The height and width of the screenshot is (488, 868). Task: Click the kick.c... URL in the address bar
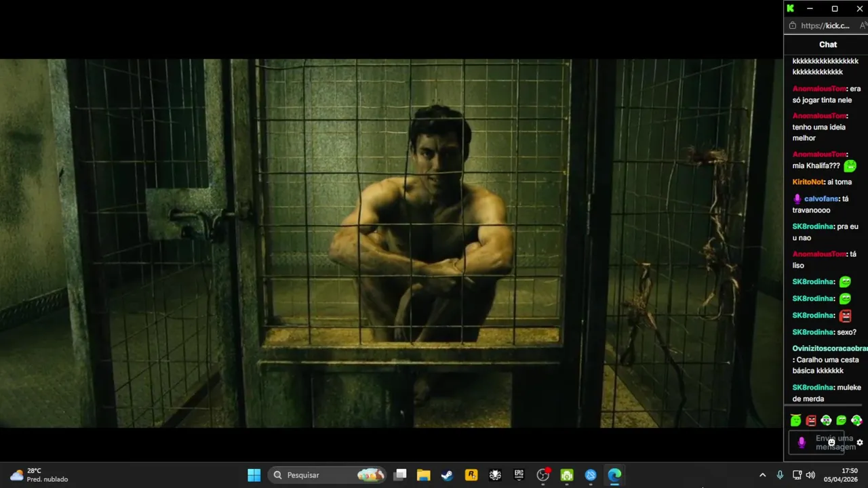[825, 26]
